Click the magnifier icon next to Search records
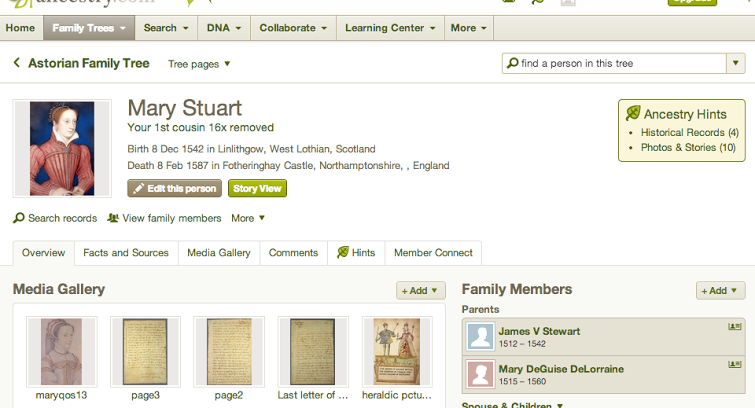The image size is (755, 408). (x=19, y=218)
